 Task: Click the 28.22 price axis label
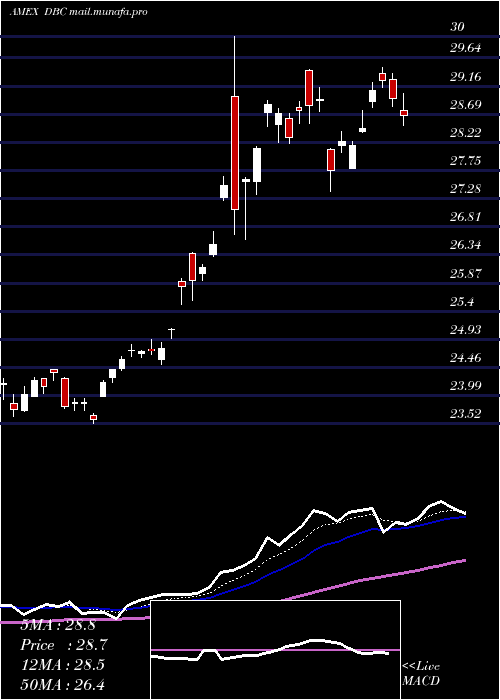(466, 133)
